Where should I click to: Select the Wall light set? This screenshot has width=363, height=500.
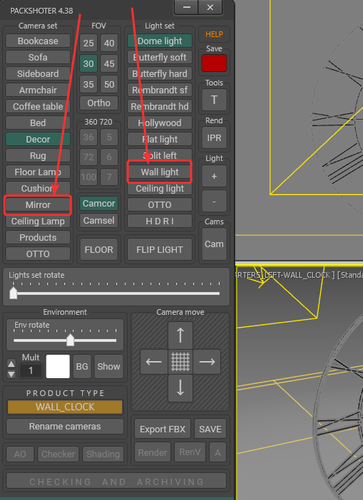160,172
